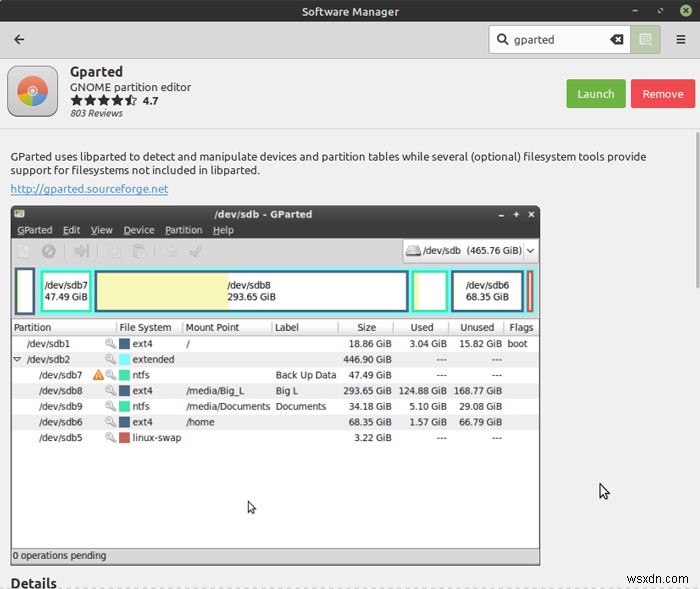Viewport: 700px width, 589px height.
Task: Click the info magnifier icon for /dev/sdb5
Action: 110,437
